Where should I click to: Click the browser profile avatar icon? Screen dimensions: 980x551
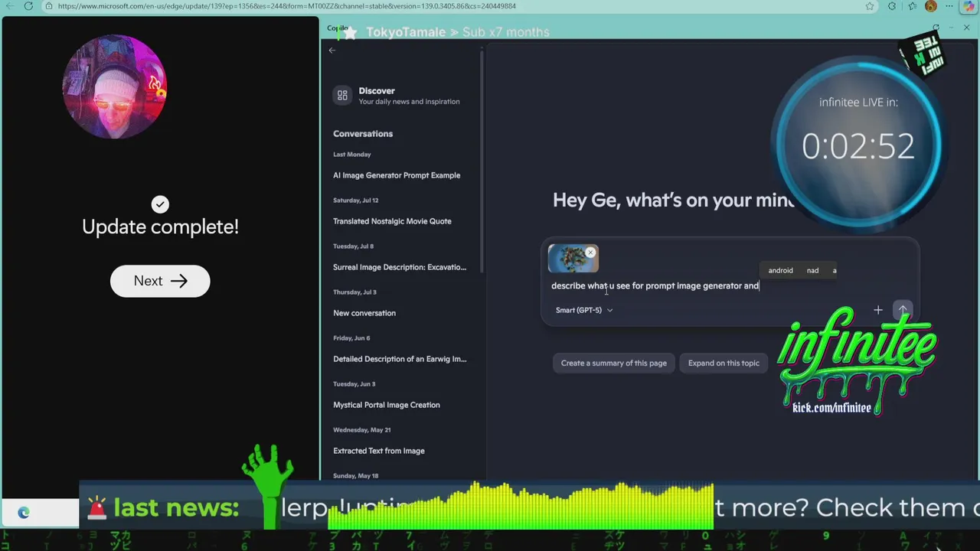(x=931, y=6)
